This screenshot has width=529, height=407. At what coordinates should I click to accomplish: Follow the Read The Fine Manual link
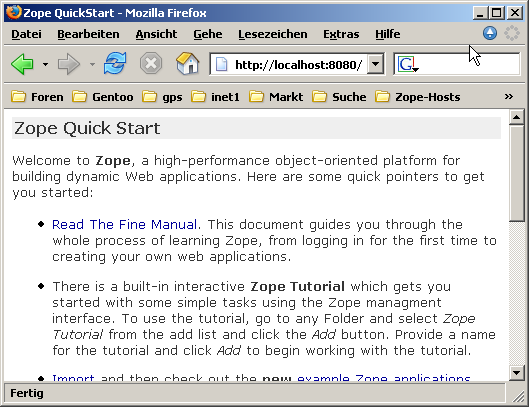coord(124,224)
